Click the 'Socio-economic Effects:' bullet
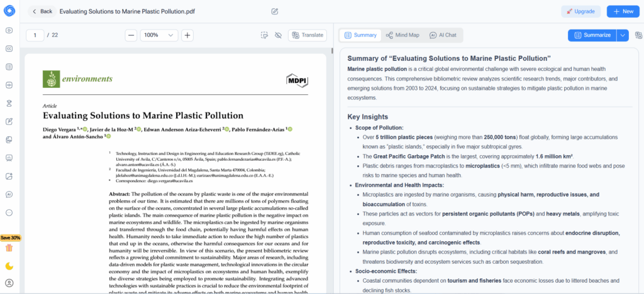This screenshot has width=644, height=294. click(x=386, y=271)
